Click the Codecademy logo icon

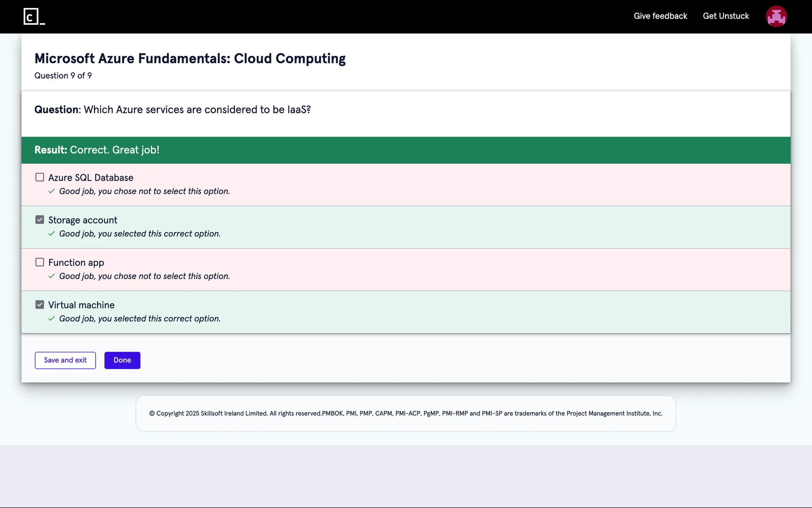34,17
